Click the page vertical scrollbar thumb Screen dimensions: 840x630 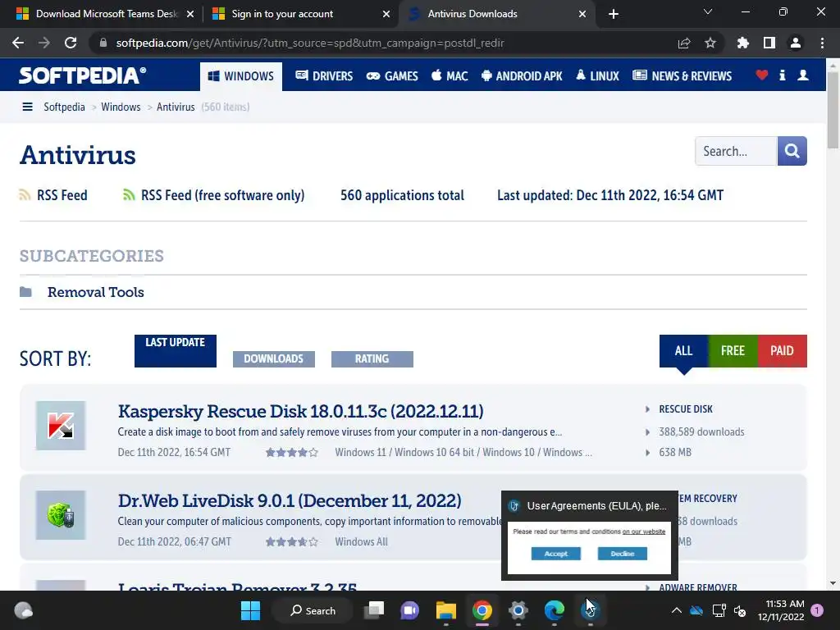pos(833,110)
